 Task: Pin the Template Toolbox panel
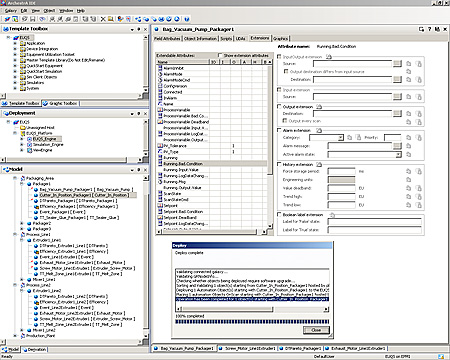139,29
